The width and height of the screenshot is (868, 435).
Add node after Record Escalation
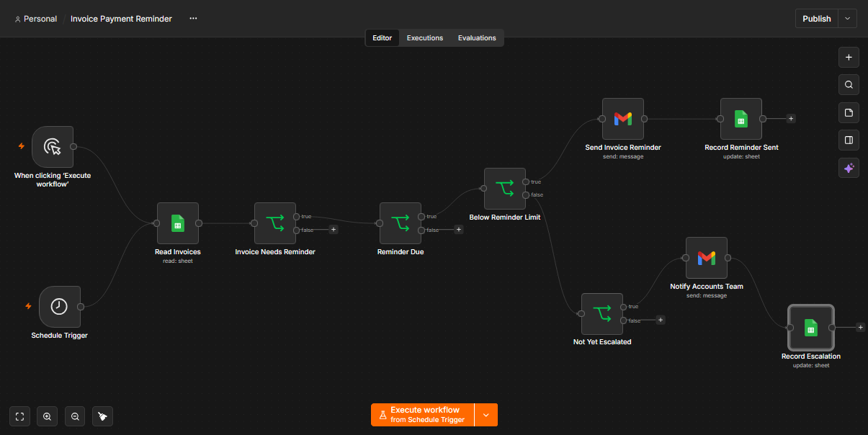click(x=860, y=328)
